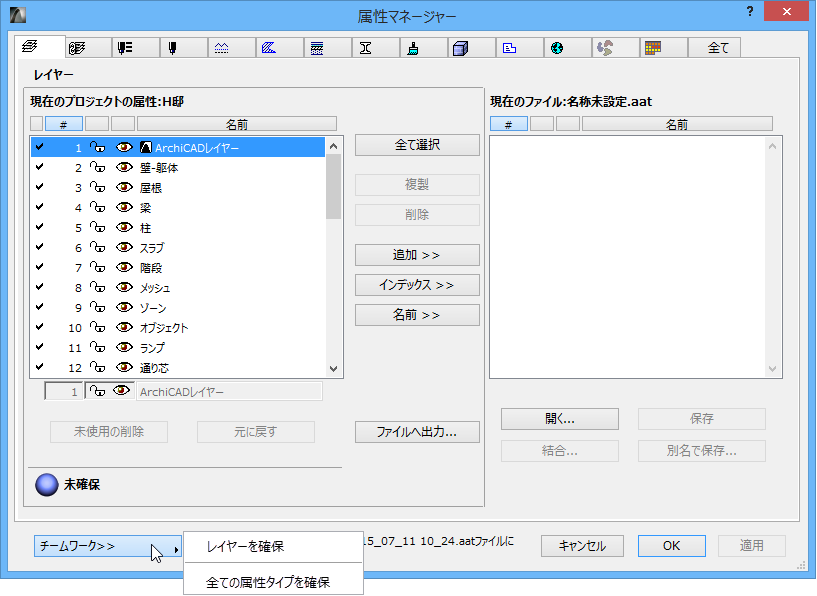
Task: Sort file list by 名前 column header
Action: pos(677,124)
